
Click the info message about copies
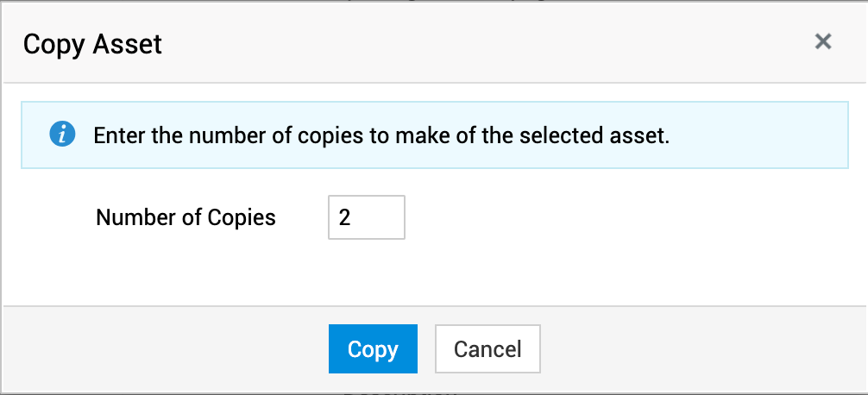(x=381, y=135)
